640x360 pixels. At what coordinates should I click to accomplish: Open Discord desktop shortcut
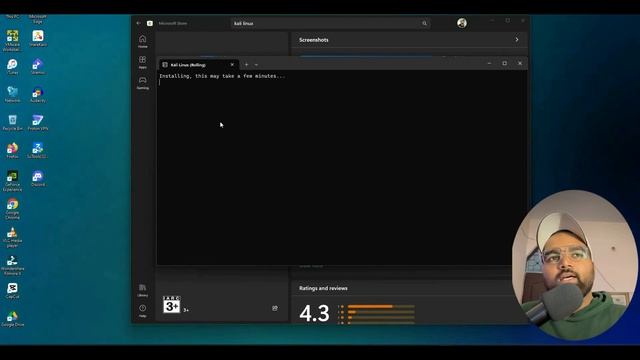coord(38,179)
